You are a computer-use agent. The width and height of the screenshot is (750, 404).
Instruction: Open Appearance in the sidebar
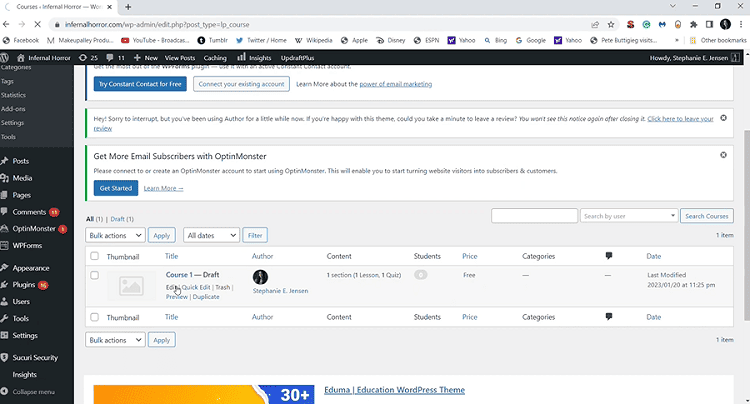pos(31,268)
